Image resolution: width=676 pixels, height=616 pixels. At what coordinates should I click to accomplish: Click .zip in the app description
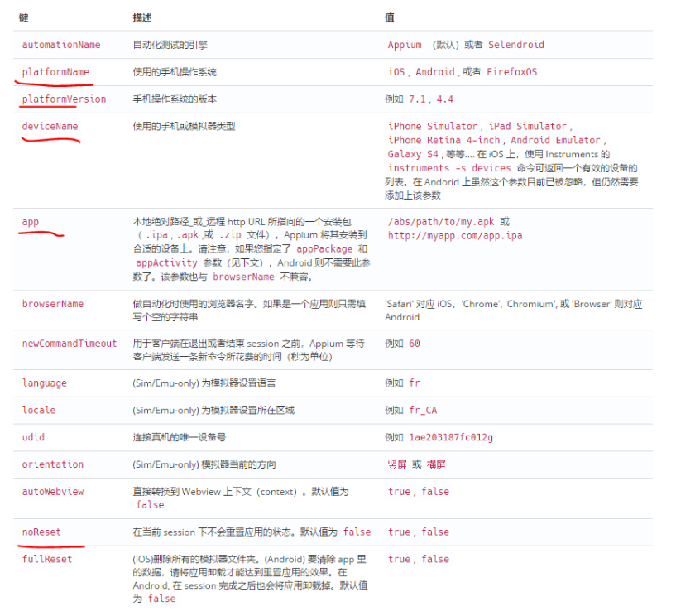tap(230, 235)
